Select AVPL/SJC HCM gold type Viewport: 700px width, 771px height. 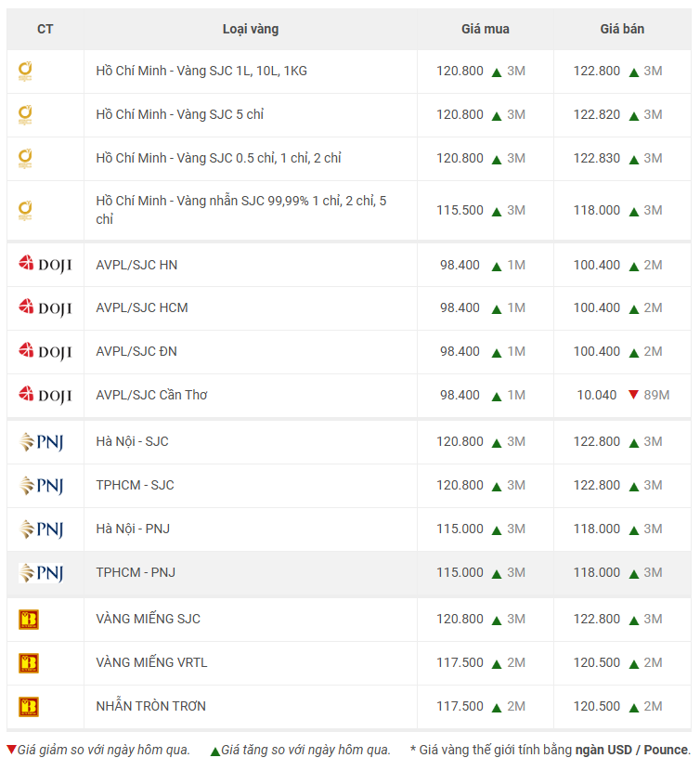142,307
